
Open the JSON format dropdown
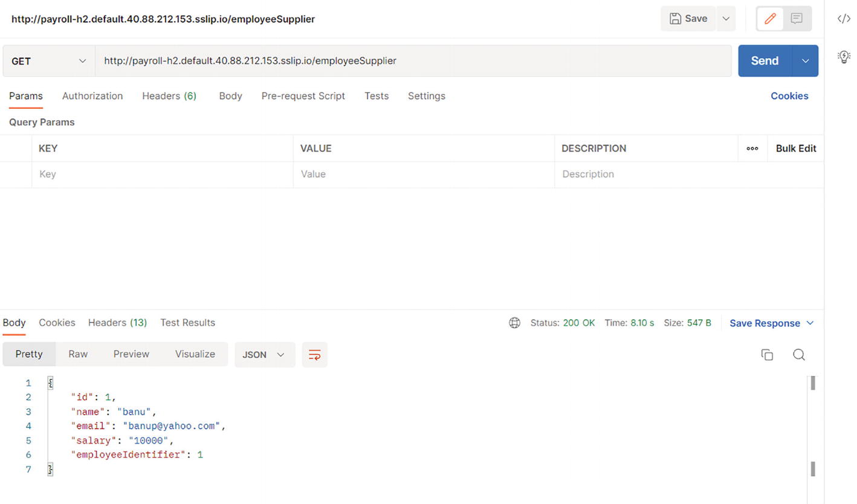coord(264,355)
